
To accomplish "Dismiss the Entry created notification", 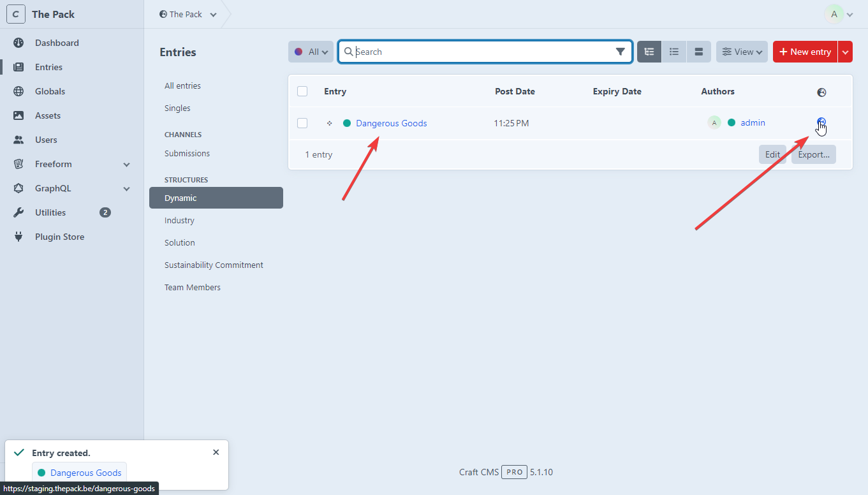I will tap(216, 452).
